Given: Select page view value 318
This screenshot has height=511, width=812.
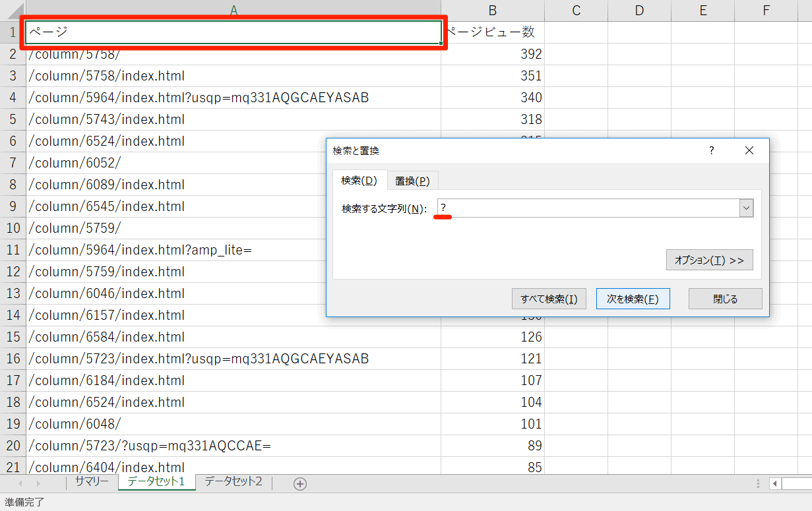Looking at the screenshot, I should [x=493, y=119].
